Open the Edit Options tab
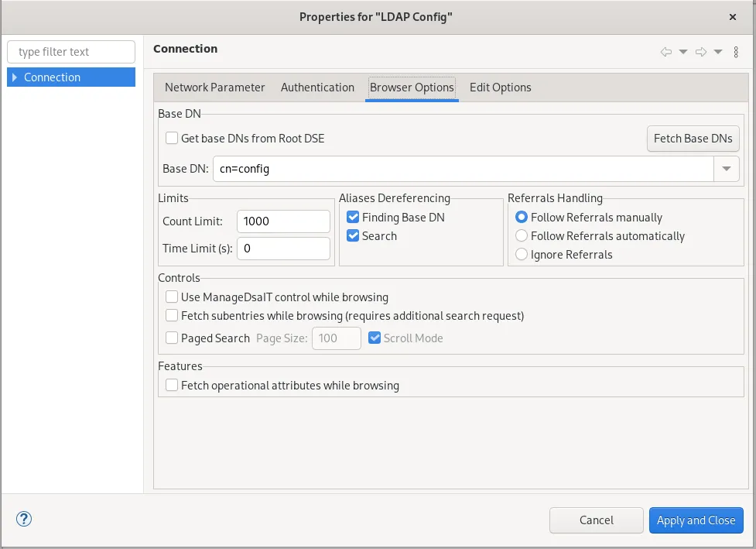Image resolution: width=756 pixels, height=549 pixels. pyautogui.click(x=500, y=87)
